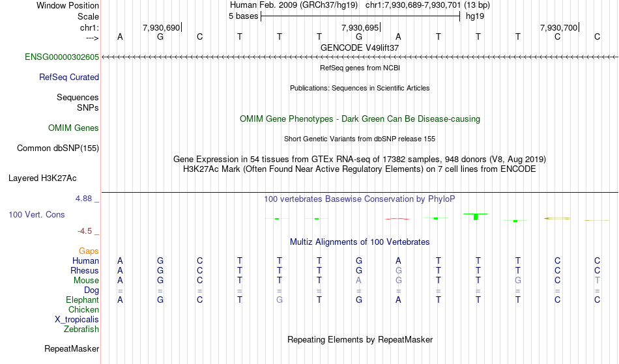Select the Elephant alignment row label

point(82,300)
